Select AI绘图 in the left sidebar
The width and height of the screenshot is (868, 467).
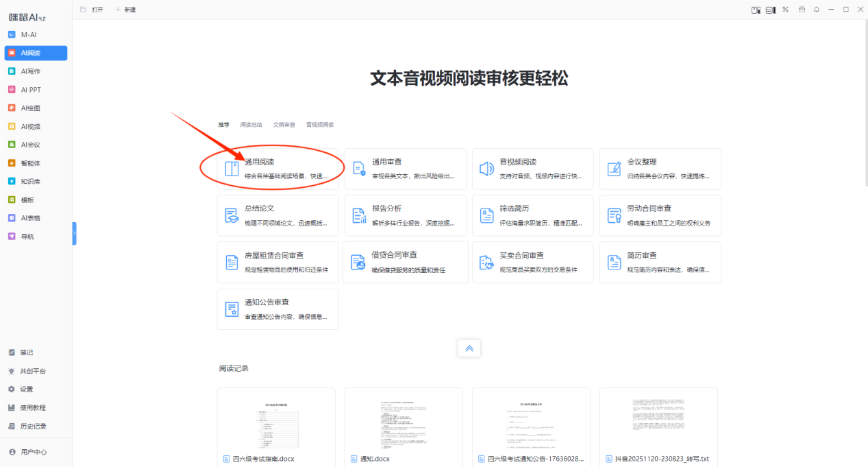tap(30, 108)
